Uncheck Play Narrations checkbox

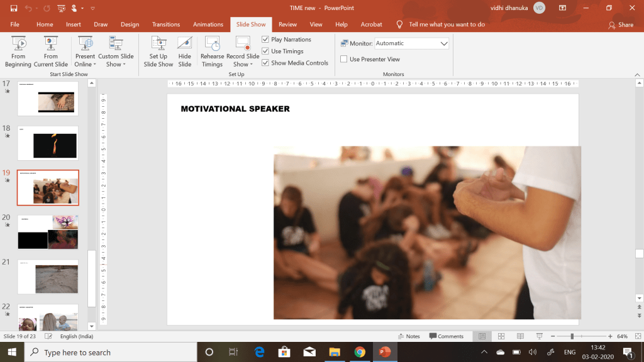tap(265, 40)
